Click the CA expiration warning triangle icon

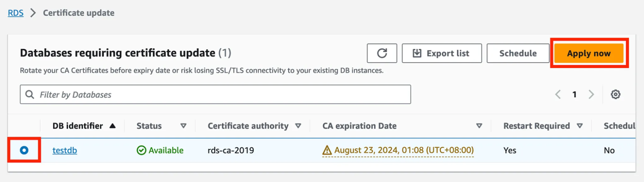pos(327,151)
